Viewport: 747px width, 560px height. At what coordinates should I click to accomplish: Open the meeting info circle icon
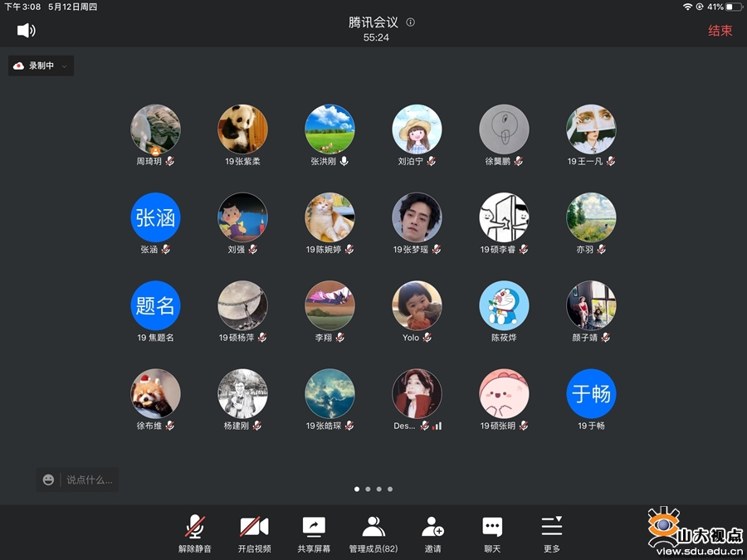[x=410, y=22]
